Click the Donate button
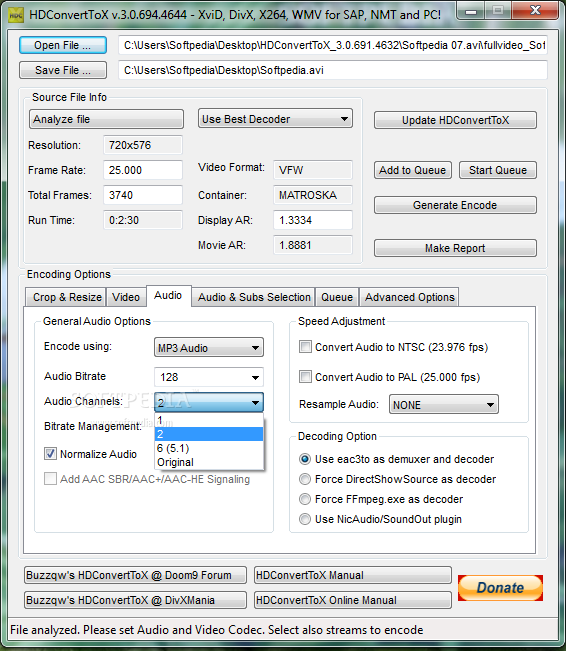The width and height of the screenshot is (566, 651). click(x=500, y=588)
